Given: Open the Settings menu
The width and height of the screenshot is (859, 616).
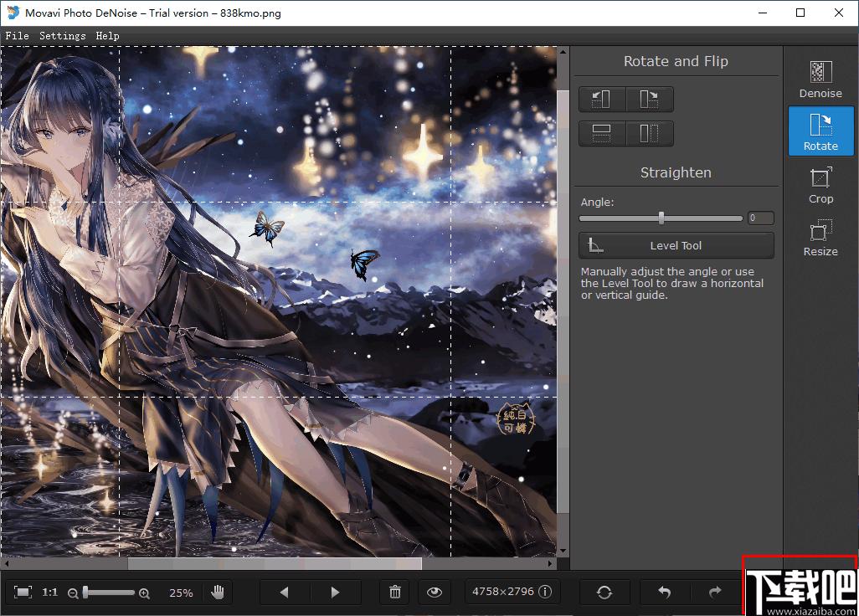Looking at the screenshot, I should pos(63,36).
